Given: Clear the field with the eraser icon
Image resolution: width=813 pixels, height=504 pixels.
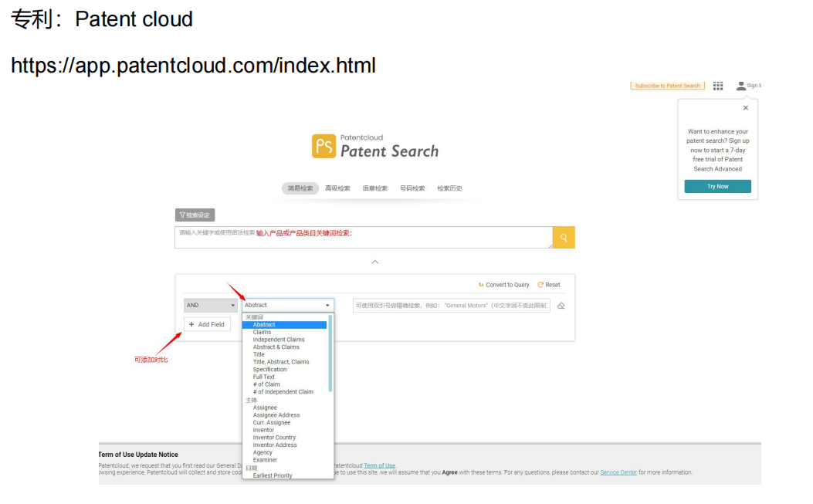Looking at the screenshot, I should coord(561,306).
